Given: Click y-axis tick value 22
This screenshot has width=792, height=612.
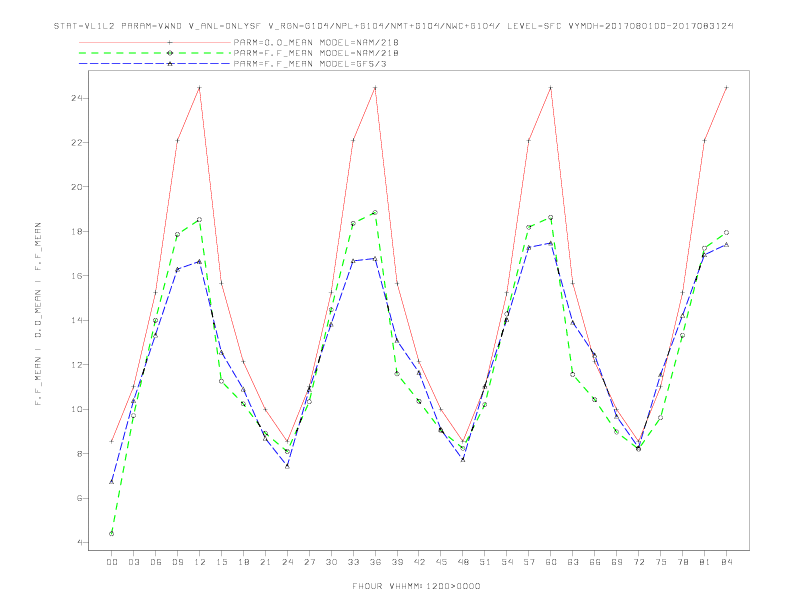Looking at the screenshot, I should [77, 142].
